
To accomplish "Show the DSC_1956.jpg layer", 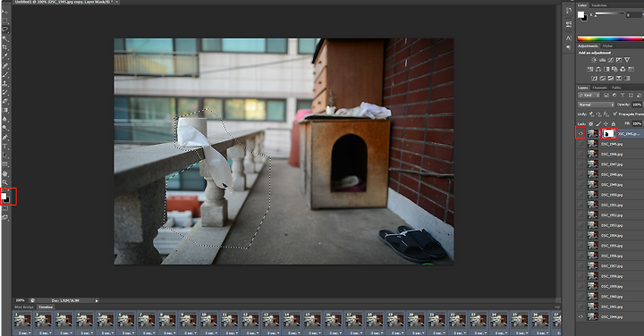I will 580,256.
